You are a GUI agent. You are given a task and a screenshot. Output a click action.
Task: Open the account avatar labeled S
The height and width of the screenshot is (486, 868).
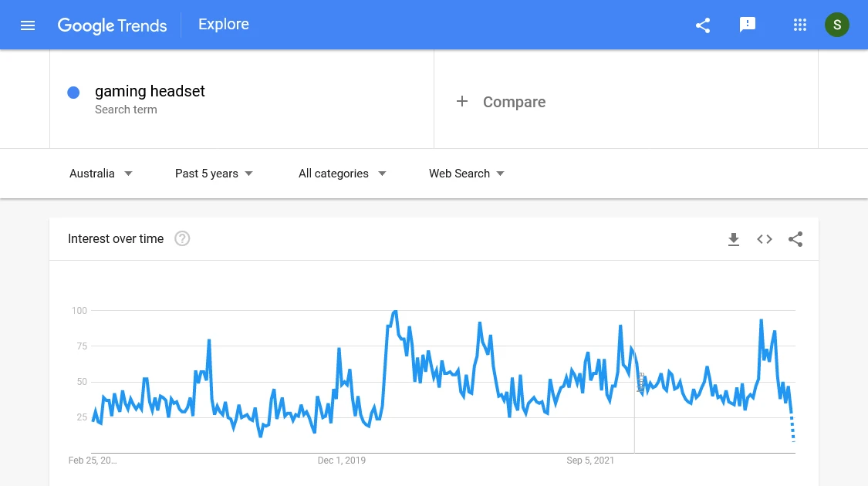click(836, 25)
